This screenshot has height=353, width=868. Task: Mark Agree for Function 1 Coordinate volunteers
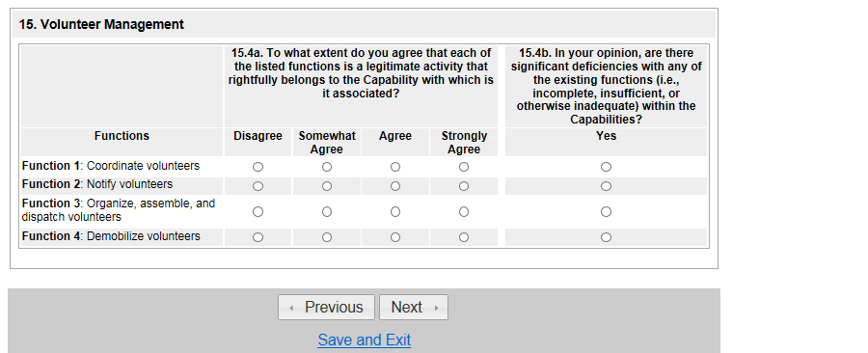(395, 167)
